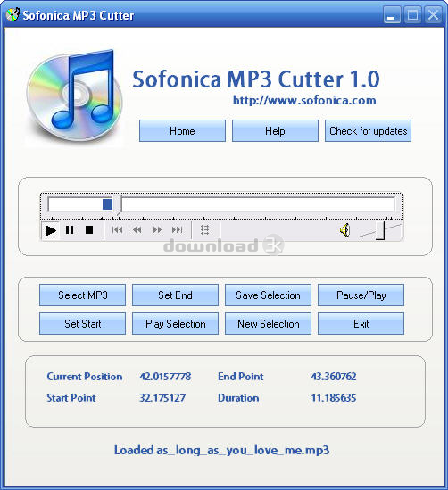Choose a file with Select MP3
Viewport: 448px width, 490px height.
(82, 295)
